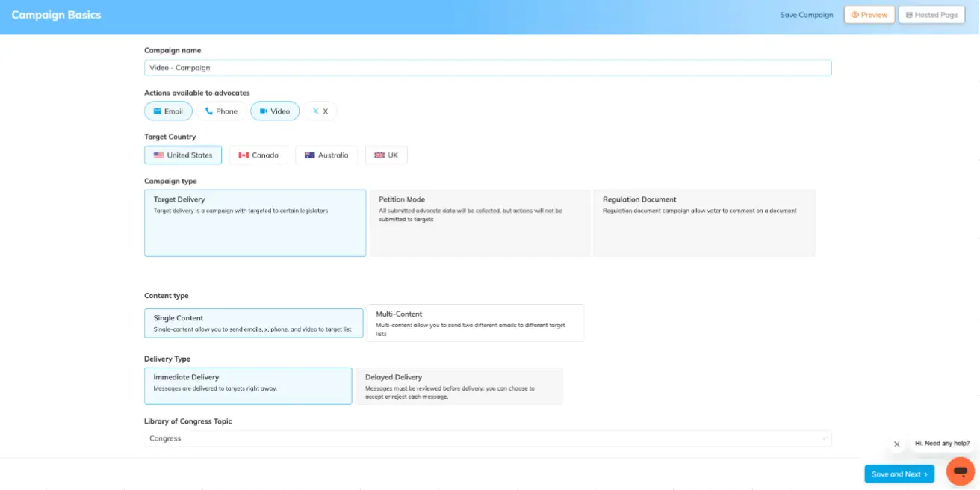
Task: Open the orange chat support bubble
Action: click(x=960, y=471)
